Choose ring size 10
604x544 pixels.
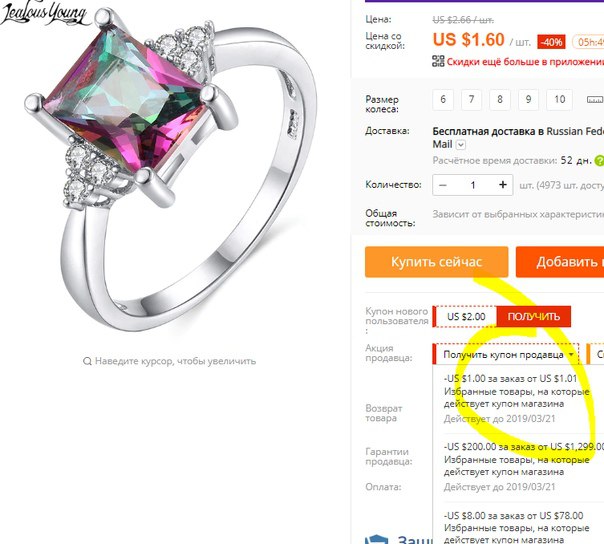[x=559, y=100]
